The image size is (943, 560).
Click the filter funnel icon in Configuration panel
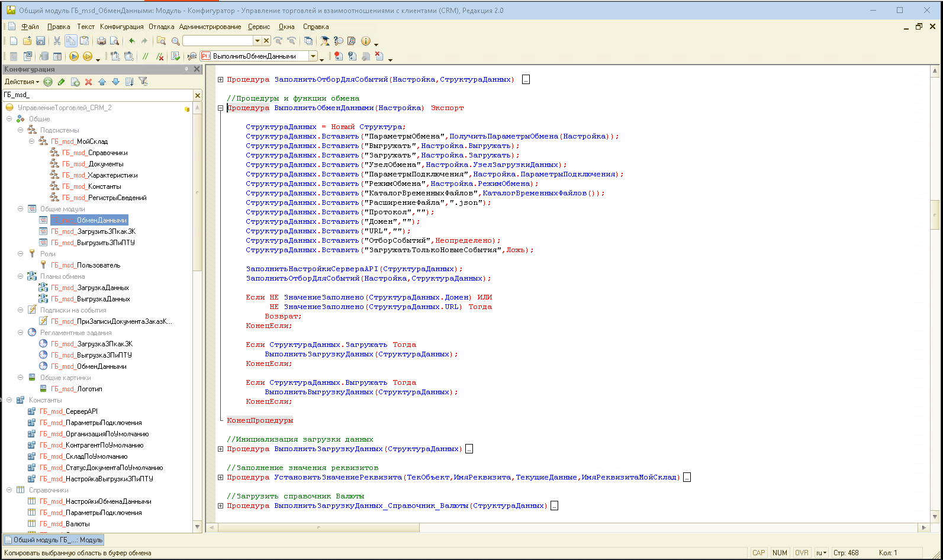point(143,82)
